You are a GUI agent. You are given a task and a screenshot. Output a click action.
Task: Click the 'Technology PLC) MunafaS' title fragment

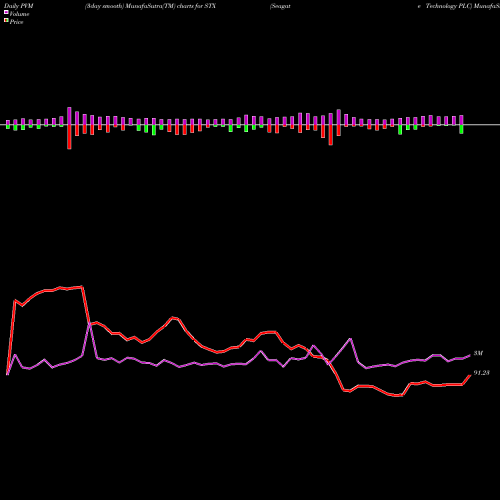tap(463, 6)
